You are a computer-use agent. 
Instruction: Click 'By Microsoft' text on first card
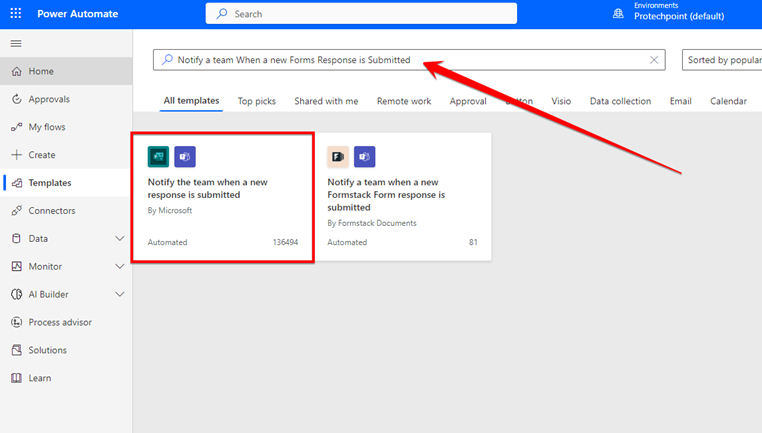click(170, 210)
